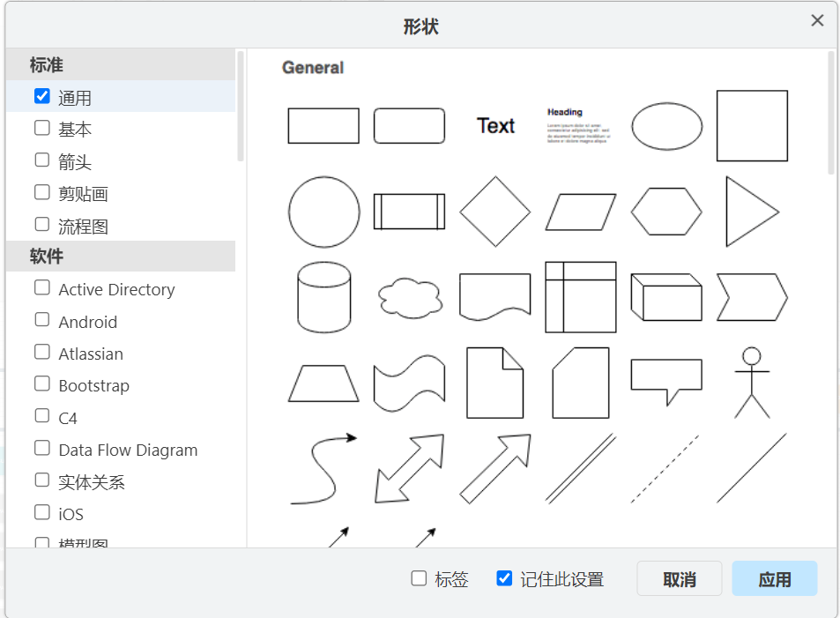
Task: Select the cube shape
Action: tap(666, 297)
